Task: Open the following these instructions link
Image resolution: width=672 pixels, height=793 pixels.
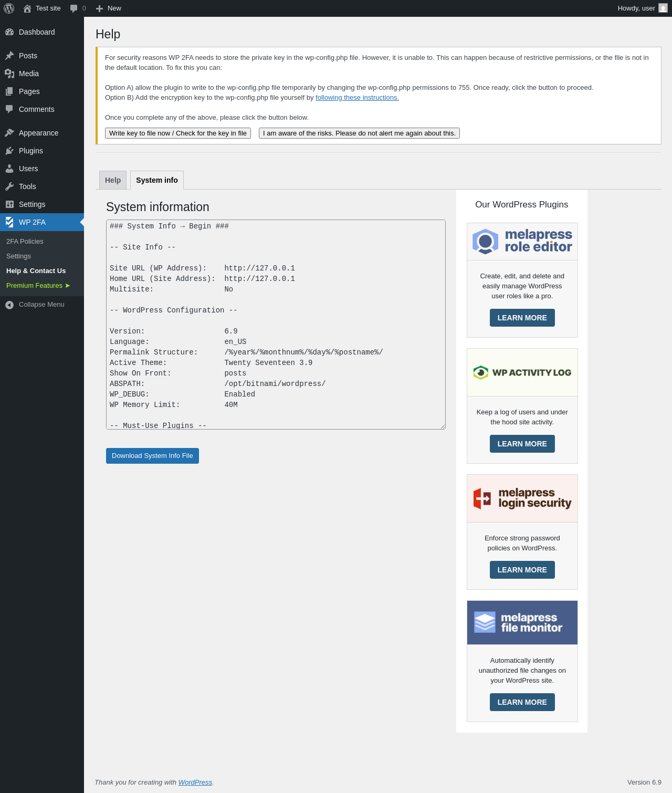Action: (357, 98)
